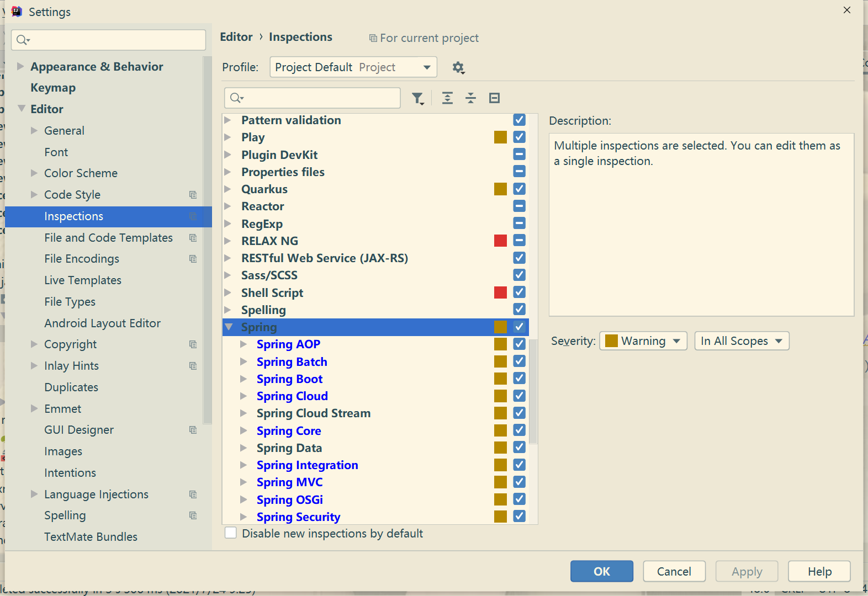
Task: Go to Live Templates settings
Action: (x=83, y=280)
